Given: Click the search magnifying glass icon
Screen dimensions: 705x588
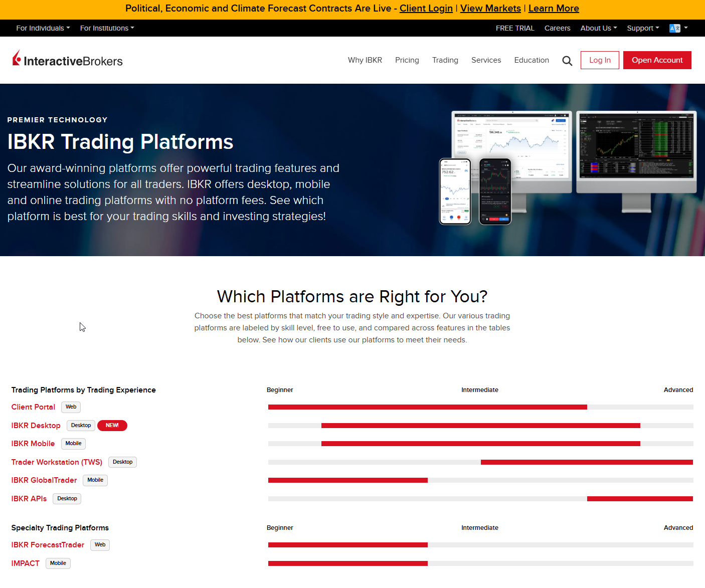Looking at the screenshot, I should point(567,60).
